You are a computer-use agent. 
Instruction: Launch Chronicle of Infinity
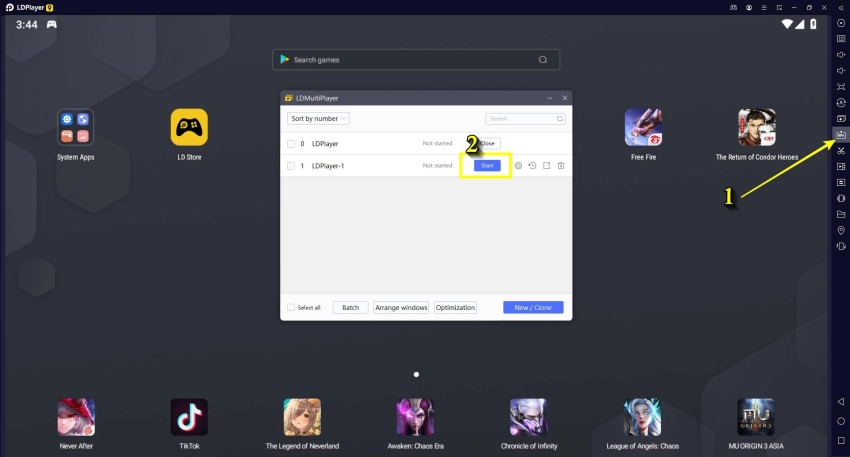coord(529,417)
